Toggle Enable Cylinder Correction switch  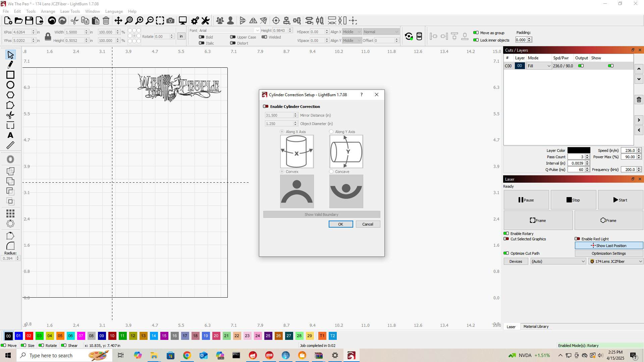click(x=266, y=107)
